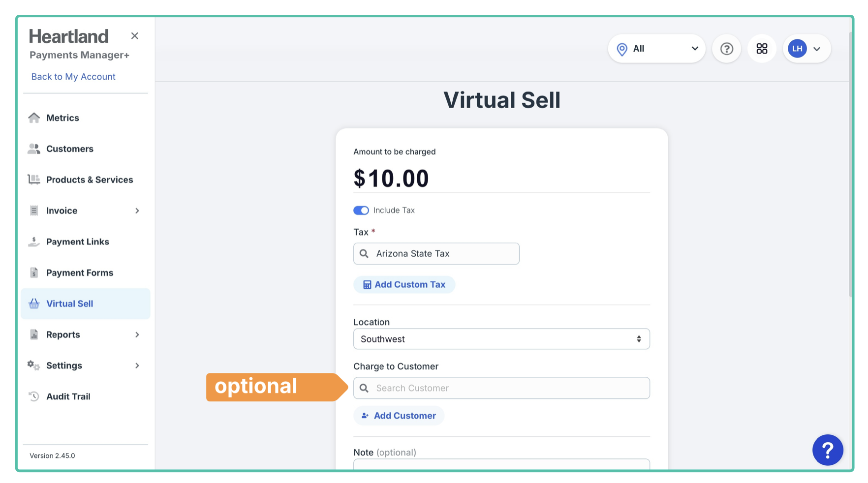Open the apps grid icon
The height and width of the screenshot is (483, 868).
762,49
